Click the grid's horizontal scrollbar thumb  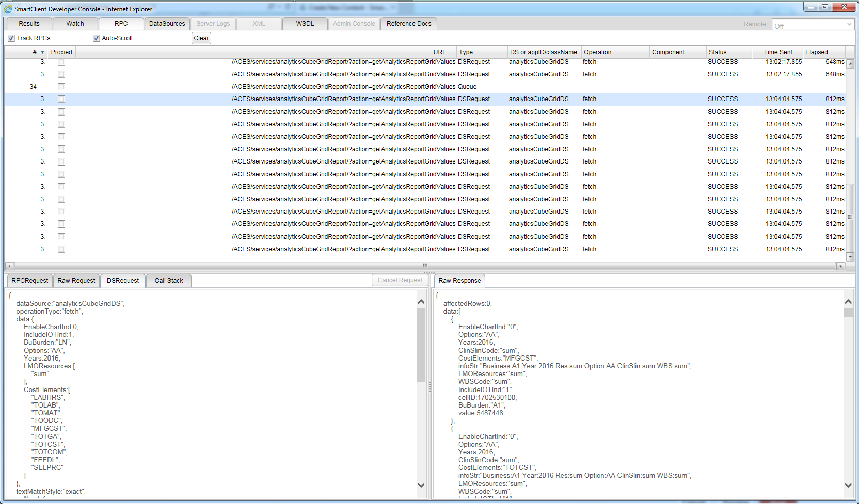tap(424, 266)
